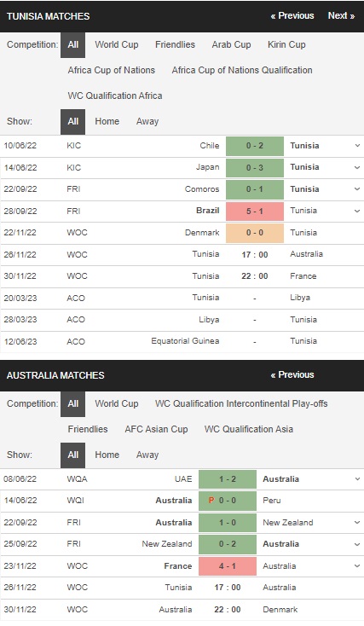Expand France vs Australia match chevron
This screenshot has width=364, height=626.
coord(357,565)
